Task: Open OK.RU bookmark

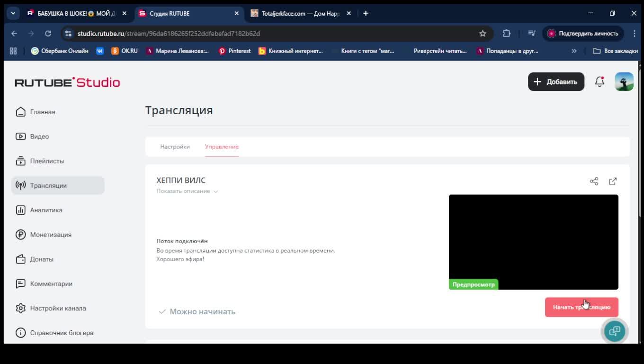Action: point(125,51)
